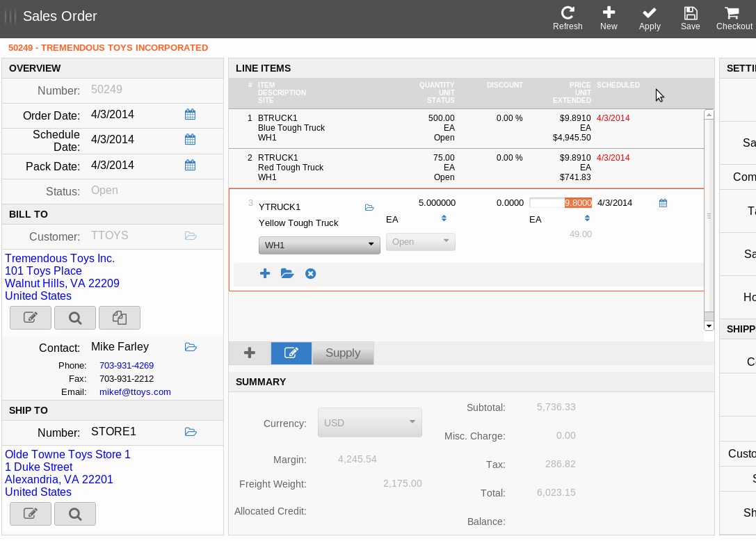This screenshot has height=541, width=756.
Task: Select the line item edit tab
Action: point(291,353)
